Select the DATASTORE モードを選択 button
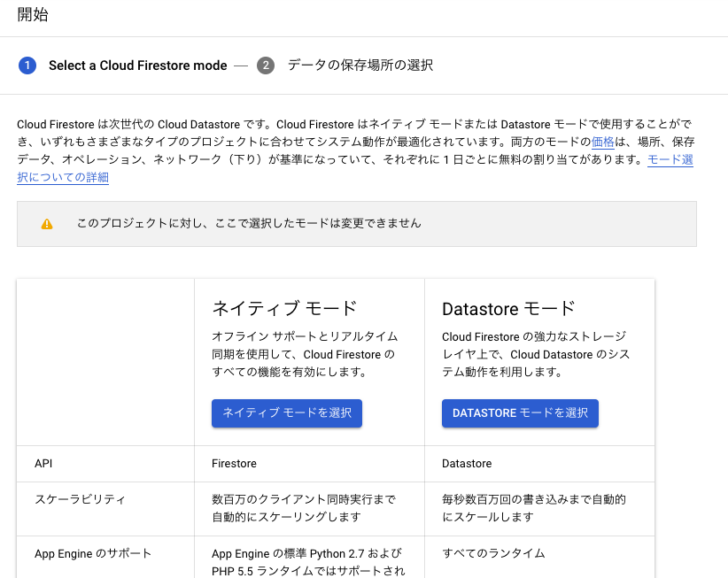The height and width of the screenshot is (578, 728). (x=520, y=413)
